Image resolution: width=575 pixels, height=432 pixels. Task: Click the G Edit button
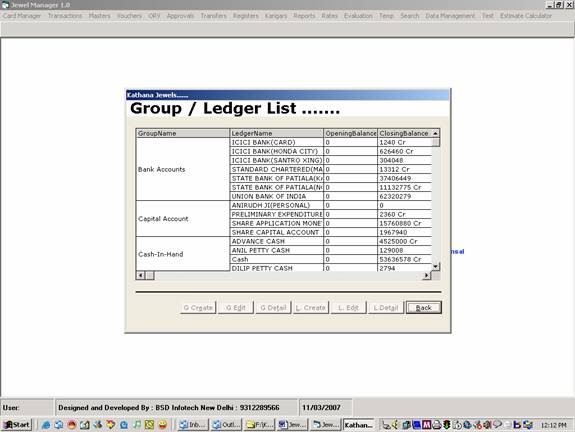236,308
